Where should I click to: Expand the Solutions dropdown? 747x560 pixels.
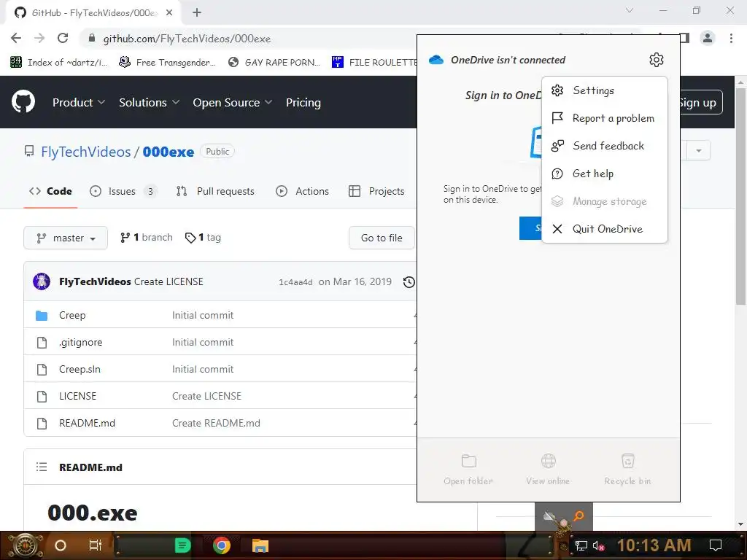point(149,102)
